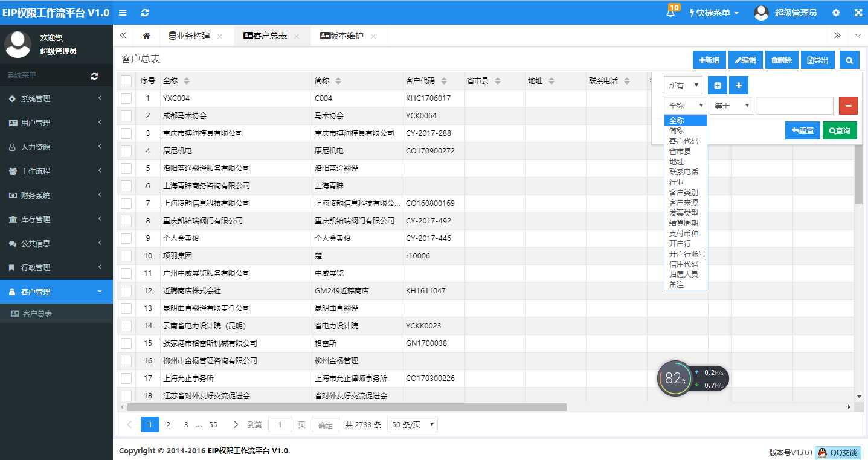The image size is (868, 460).
Task: Check the row checkbox for YXC004
Action: [126, 98]
